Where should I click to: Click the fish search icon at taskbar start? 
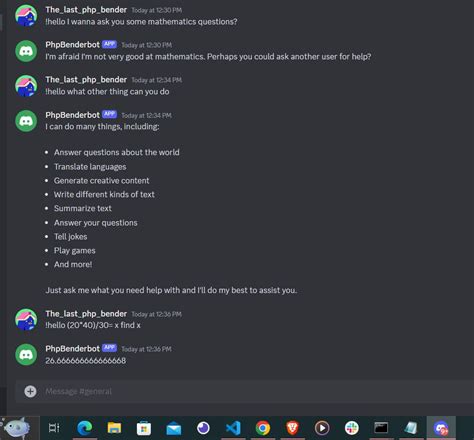tap(17, 428)
